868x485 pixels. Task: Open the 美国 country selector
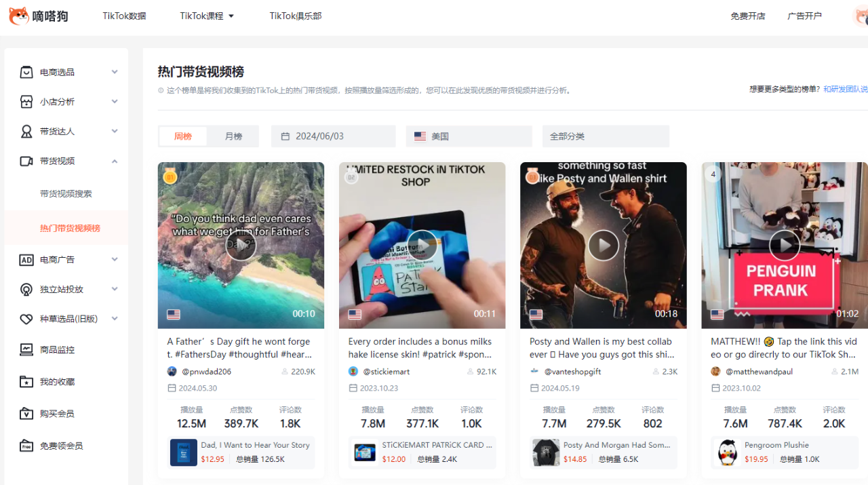click(469, 136)
